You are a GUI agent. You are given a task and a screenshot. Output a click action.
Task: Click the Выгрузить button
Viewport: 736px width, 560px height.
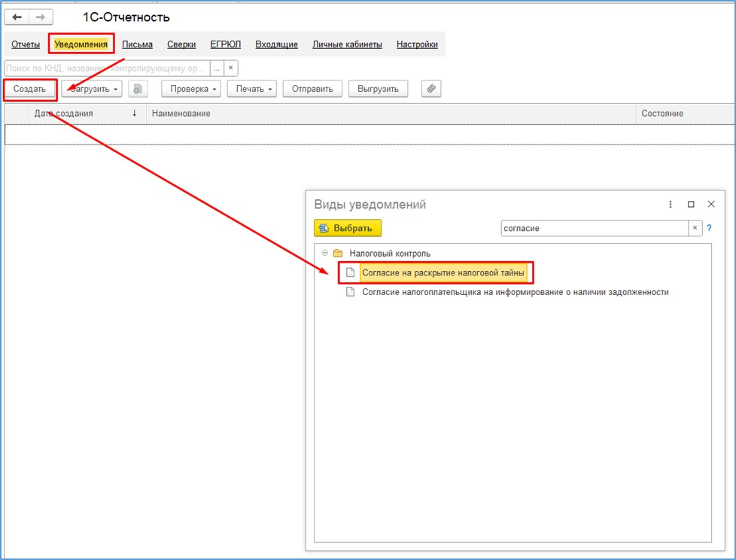point(378,89)
